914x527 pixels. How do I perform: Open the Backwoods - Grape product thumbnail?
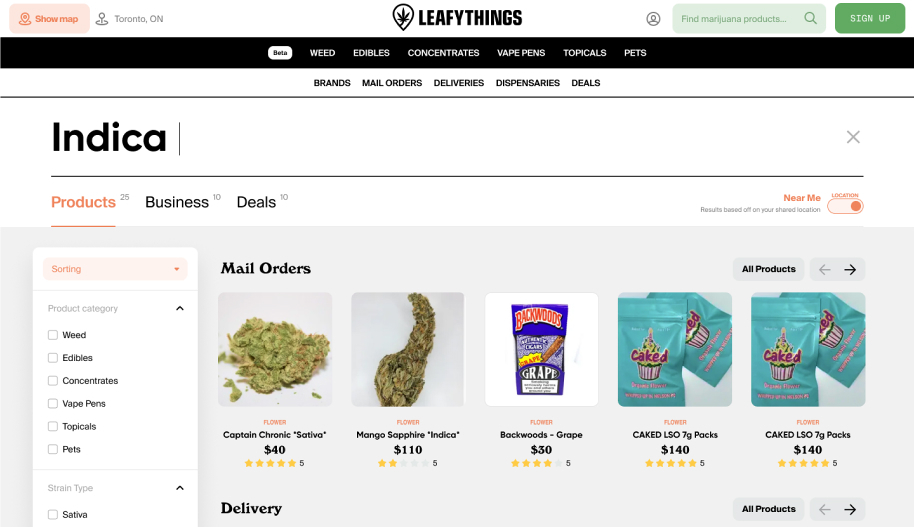click(x=541, y=349)
